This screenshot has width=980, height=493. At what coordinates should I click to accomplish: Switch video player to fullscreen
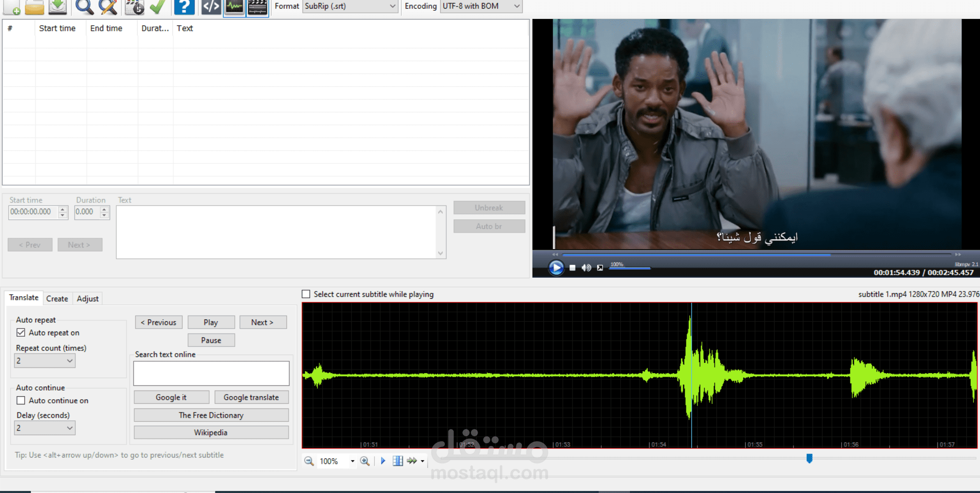click(600, 268)
